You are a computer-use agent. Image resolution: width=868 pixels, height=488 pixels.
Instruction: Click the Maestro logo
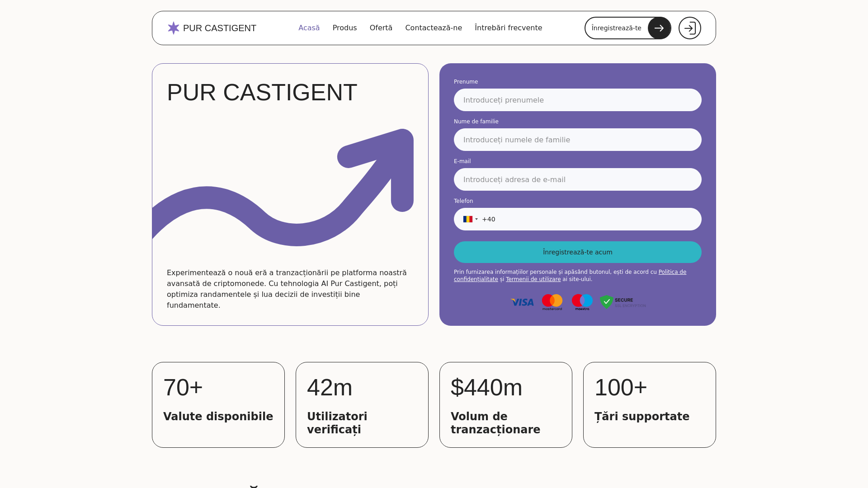tap(582, 302)
